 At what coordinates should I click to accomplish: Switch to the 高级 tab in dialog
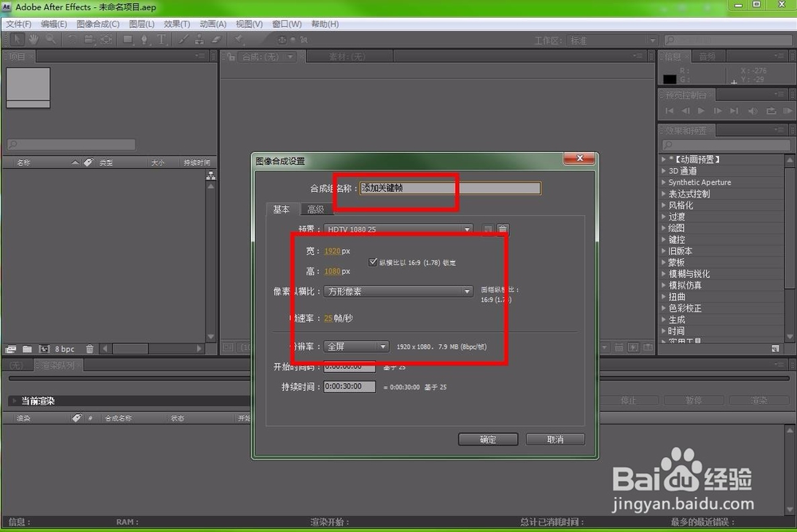[315, 209]
